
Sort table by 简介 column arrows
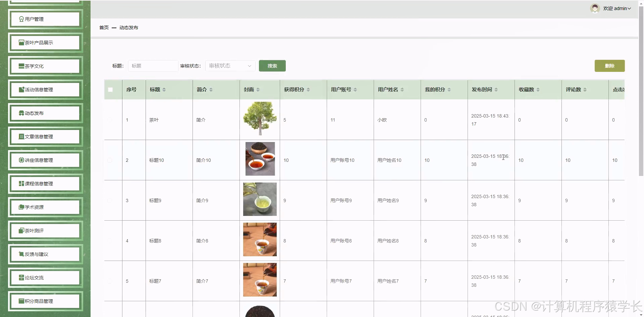211,90
